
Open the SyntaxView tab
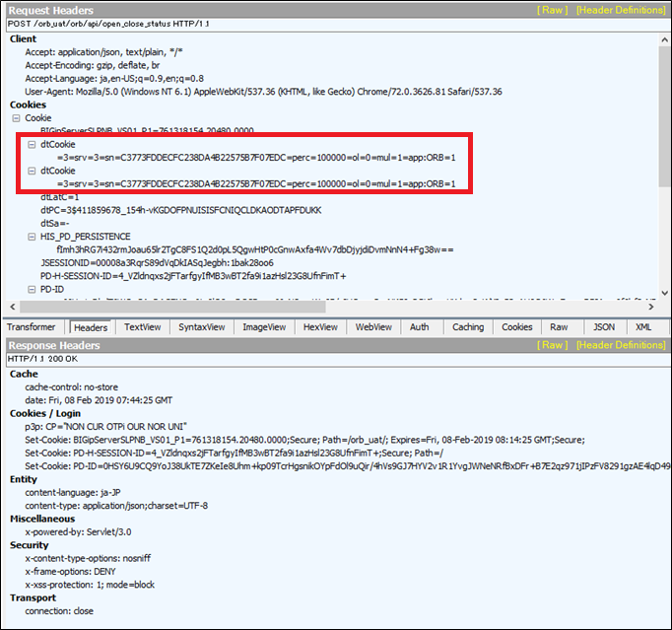click(201, 327)
